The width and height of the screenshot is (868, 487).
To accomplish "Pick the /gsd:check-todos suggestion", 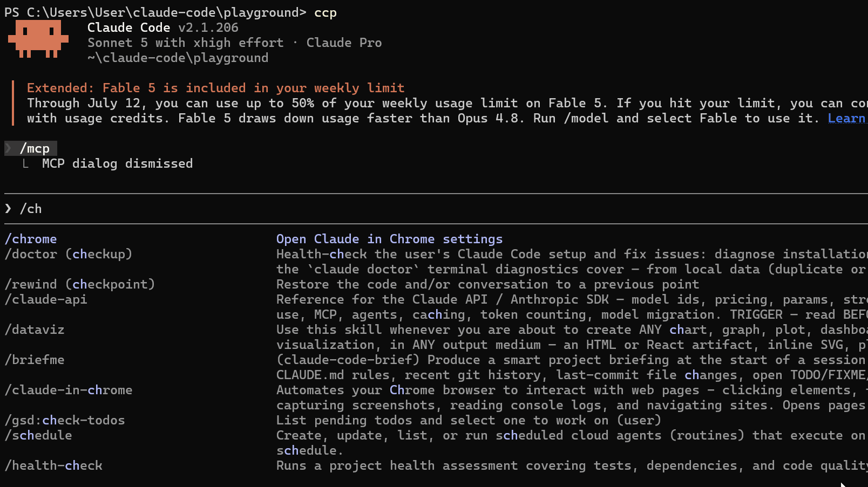I will (65, 420).
